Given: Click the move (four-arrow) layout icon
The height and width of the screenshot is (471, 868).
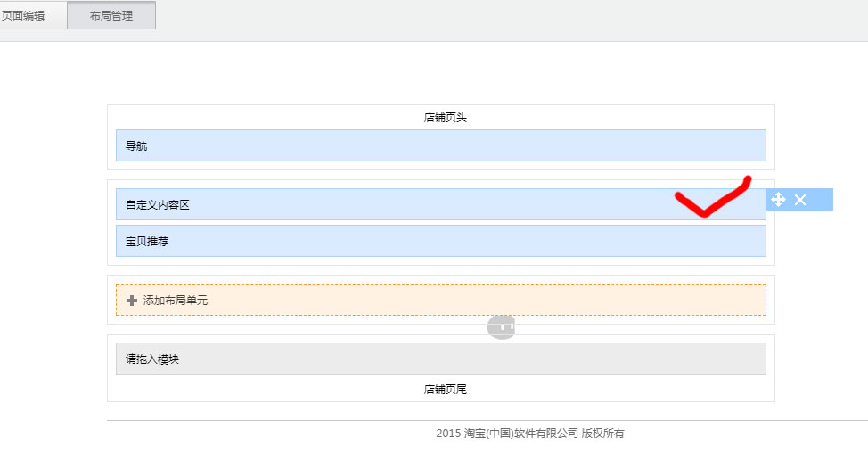Looking at the screenshot, I should point(778,200).
